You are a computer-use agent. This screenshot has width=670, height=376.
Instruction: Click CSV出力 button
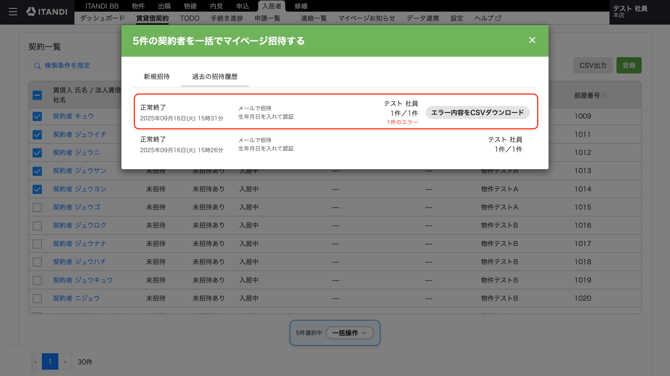[593, 65]
